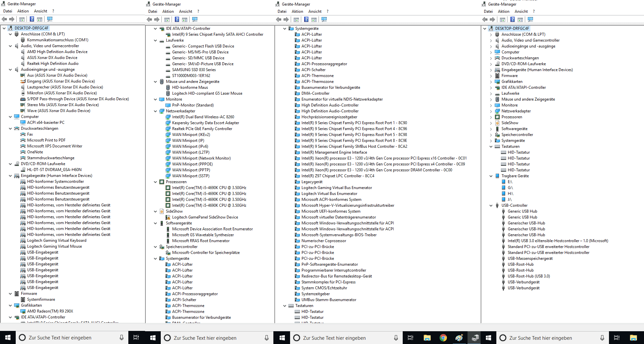
Task: Collapse the expanded Druckwarteschlangen category
Action: click(x=10, y=128)
